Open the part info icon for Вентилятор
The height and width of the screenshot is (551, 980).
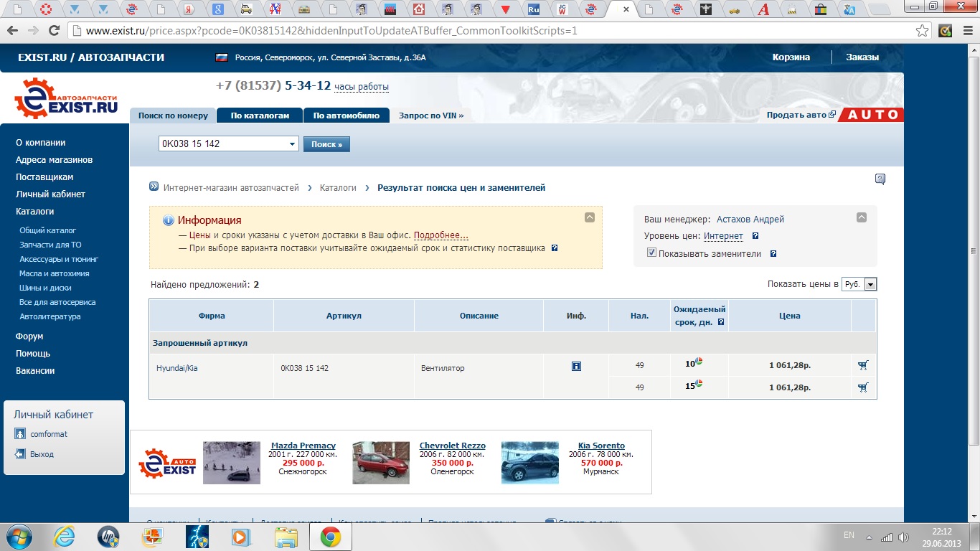tap(576, 366)
